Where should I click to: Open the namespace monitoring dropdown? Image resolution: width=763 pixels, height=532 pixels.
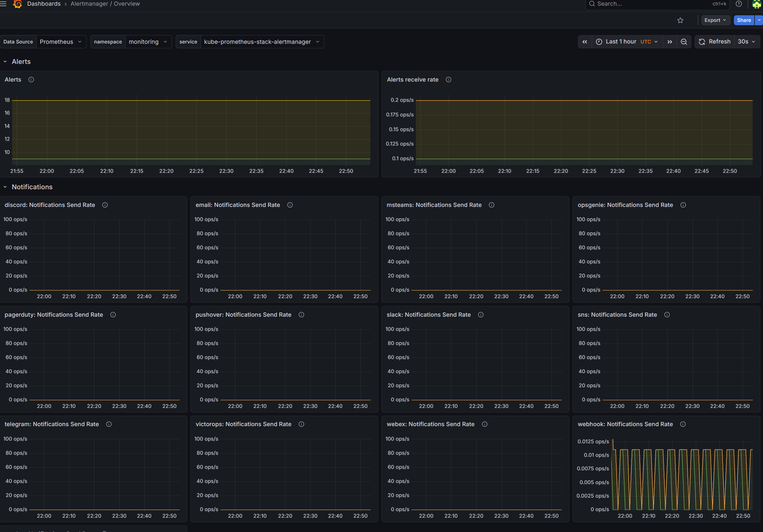click(x=148, y=42)
